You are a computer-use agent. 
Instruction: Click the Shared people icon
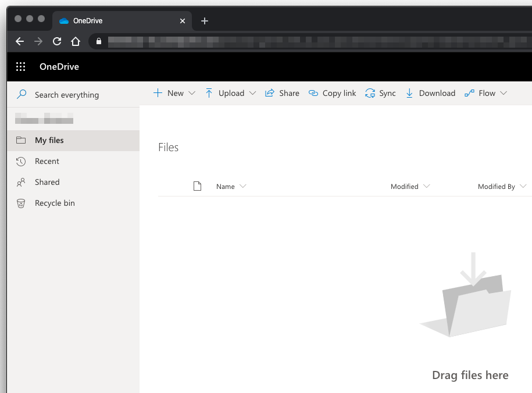21,182
